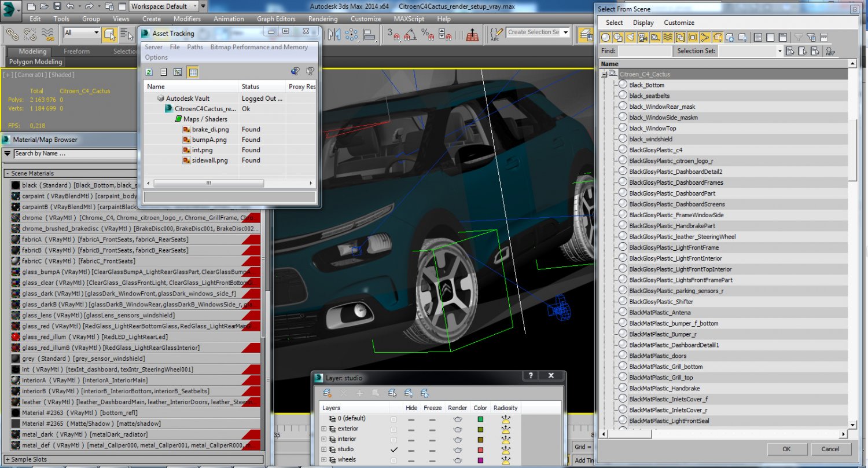Screen dimensions: 868x468
Task: Click the Open File folder icon
Action: pyautogui.click(x=44, y=6)
